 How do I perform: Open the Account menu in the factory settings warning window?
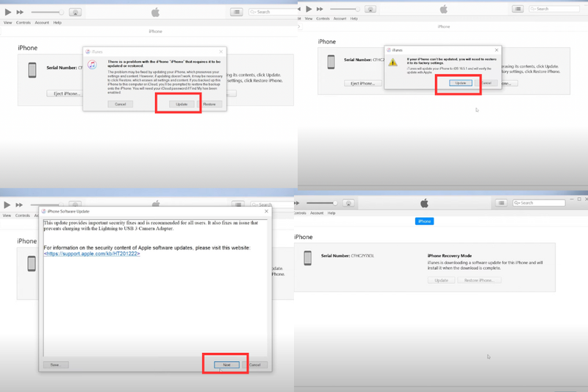coord(340,18)
